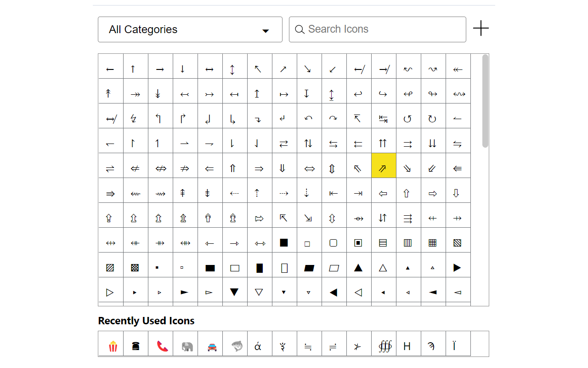Select the leftwards arrow in the top-left cell

pyautogui.click(x=110, y=69)
